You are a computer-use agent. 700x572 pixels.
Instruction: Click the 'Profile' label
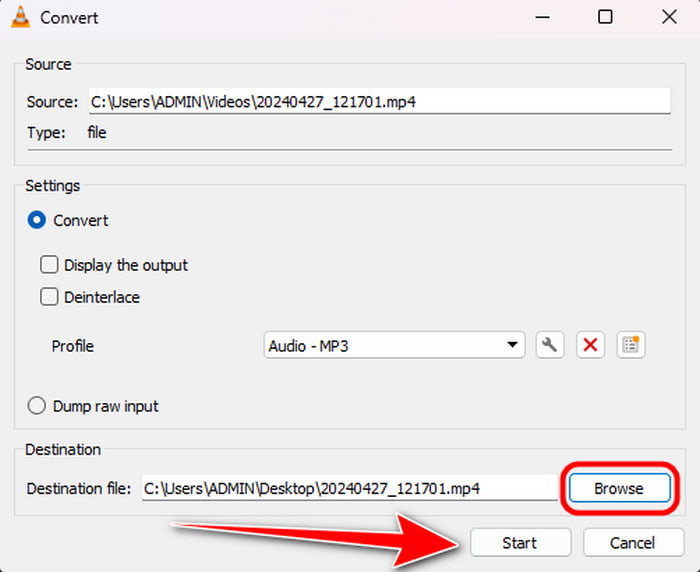[x=73, y=346]
